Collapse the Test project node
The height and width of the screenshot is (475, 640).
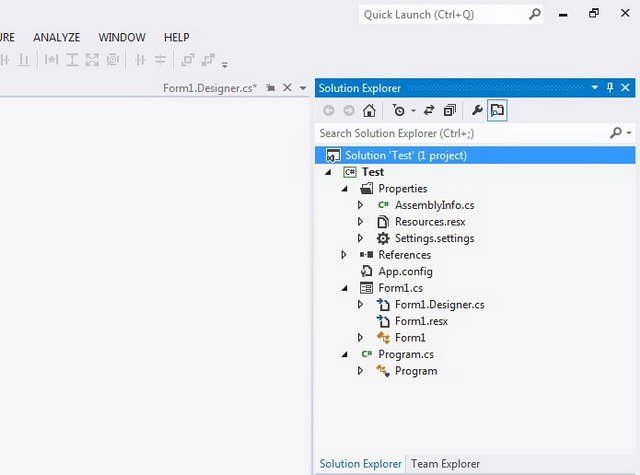tap(329, 172)
